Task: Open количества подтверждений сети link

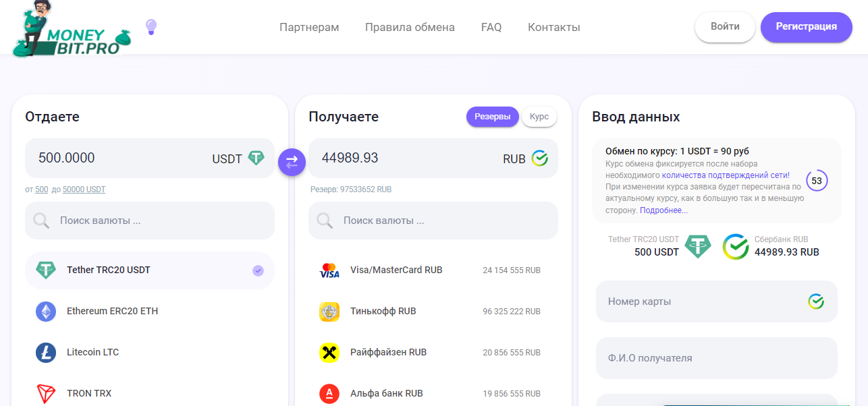Action: click(726, 175)
